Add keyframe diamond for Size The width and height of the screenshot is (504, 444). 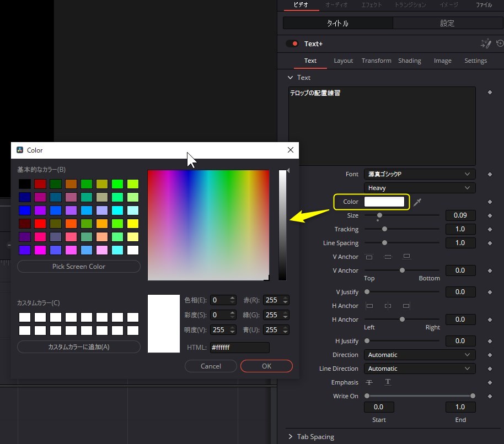pyautogui.click(x=490, y=216)
